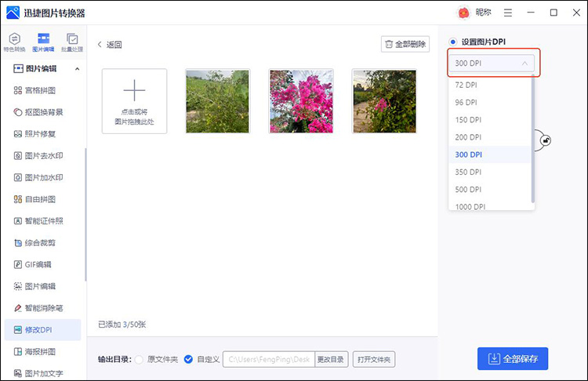The height and width of the screenshot is (381, 588).
Task: Open 照片修复 tool
Action: (34, 134)
